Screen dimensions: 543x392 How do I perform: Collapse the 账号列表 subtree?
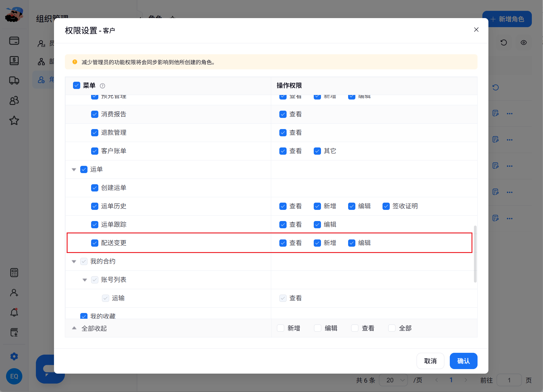pyautogui.click(x=85, y=280)
